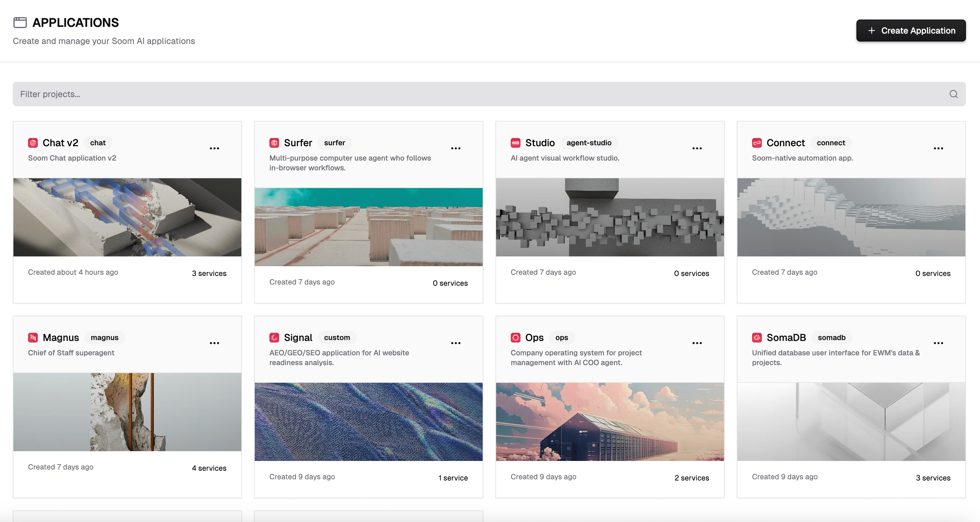Screen dimensions: 980x522
Task: Open the three-dot menu on Chat v2 card
Action: click(x=214, y=148)
